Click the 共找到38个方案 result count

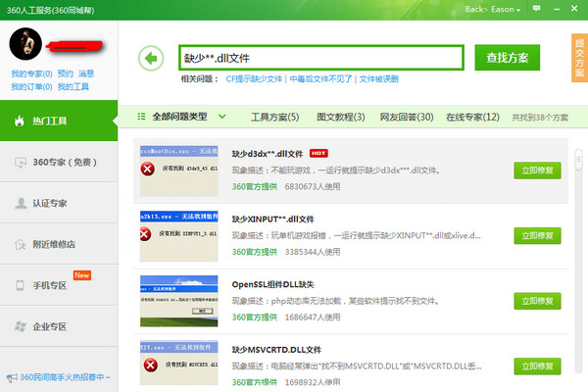(x=540, y=118)
